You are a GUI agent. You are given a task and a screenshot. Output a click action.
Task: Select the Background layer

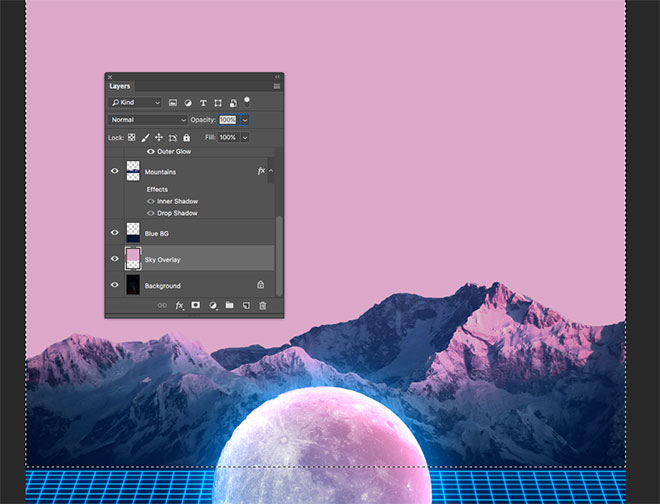[190, 285]
